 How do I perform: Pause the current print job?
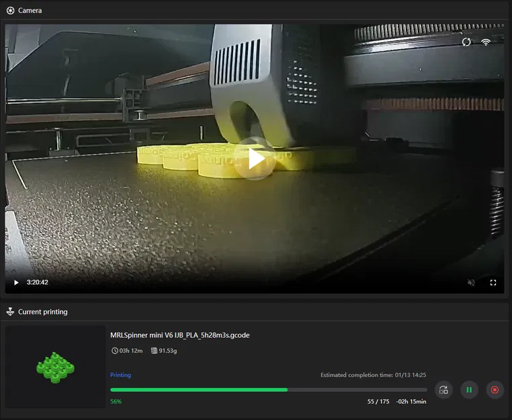469,390
